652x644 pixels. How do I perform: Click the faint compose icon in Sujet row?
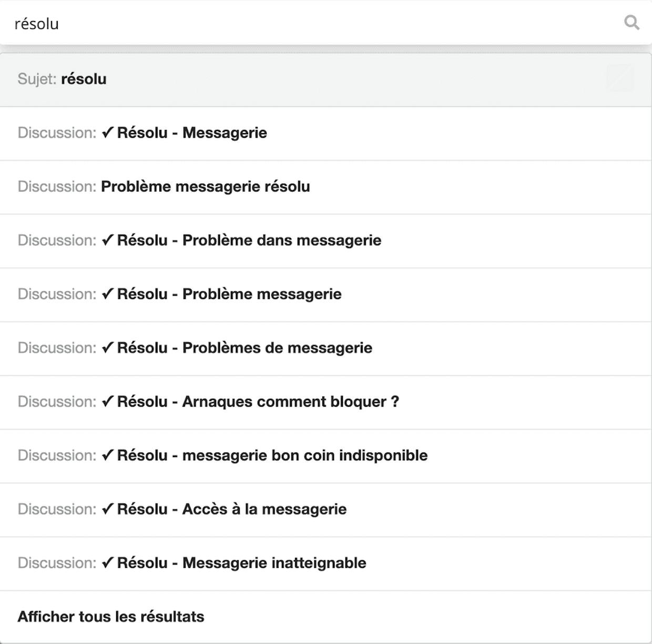(620, 78)
